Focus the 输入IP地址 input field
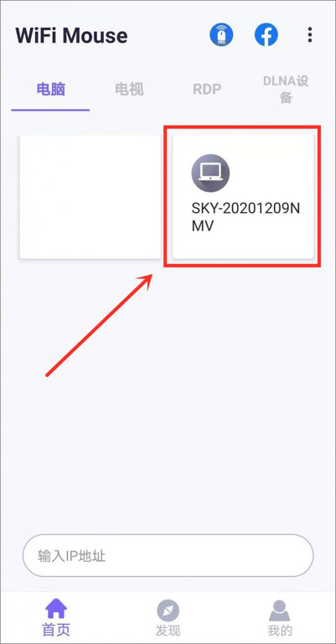336x644 pixels. click(168, 556)
